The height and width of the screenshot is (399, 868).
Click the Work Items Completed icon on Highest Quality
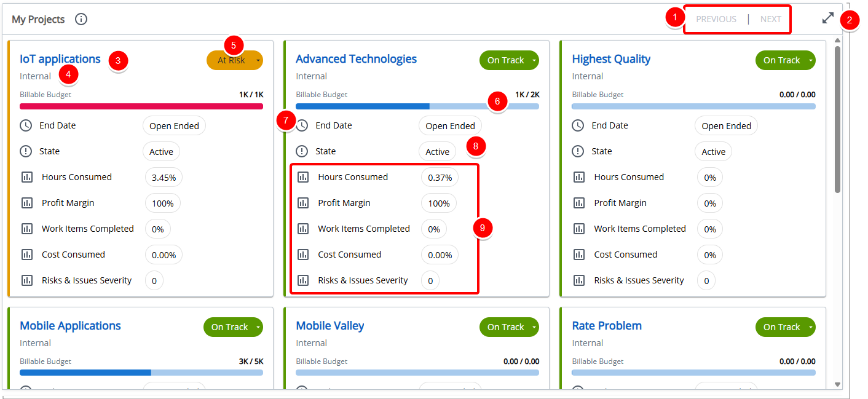579,229
